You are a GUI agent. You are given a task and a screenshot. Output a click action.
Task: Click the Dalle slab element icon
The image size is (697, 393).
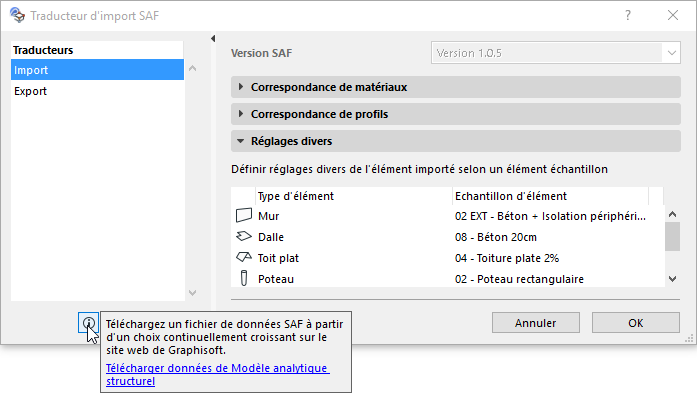coord(244,237)
